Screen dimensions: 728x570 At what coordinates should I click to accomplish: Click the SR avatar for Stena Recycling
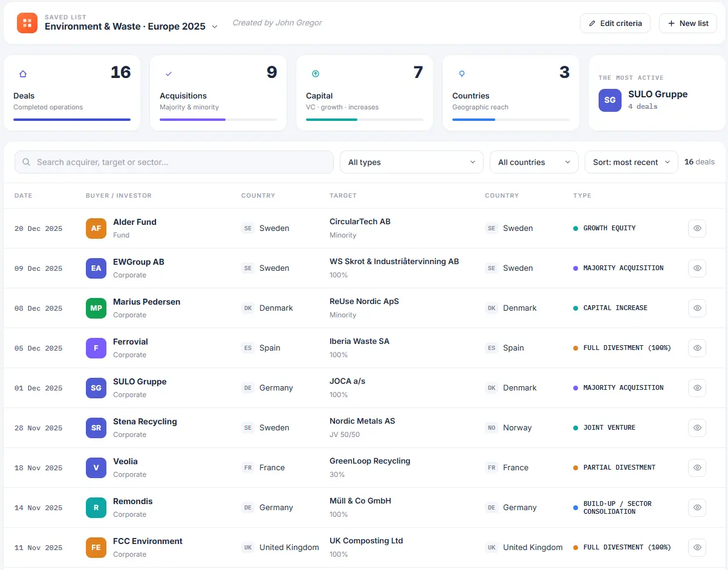(x=96, y=428)
